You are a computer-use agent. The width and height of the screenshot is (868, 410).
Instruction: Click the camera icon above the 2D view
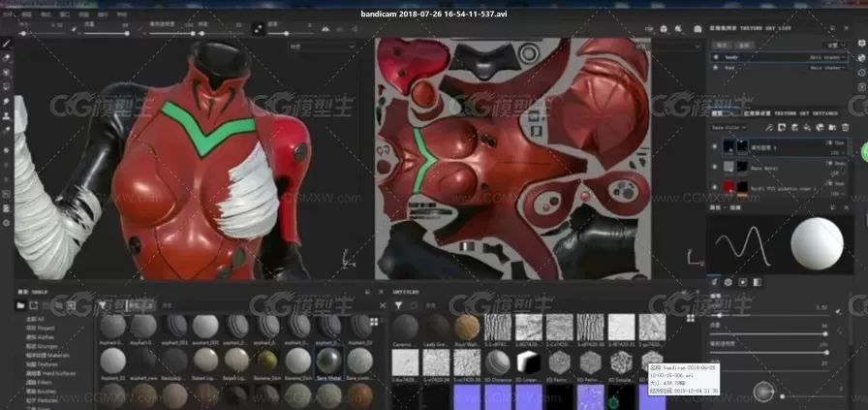click(697, 28)
